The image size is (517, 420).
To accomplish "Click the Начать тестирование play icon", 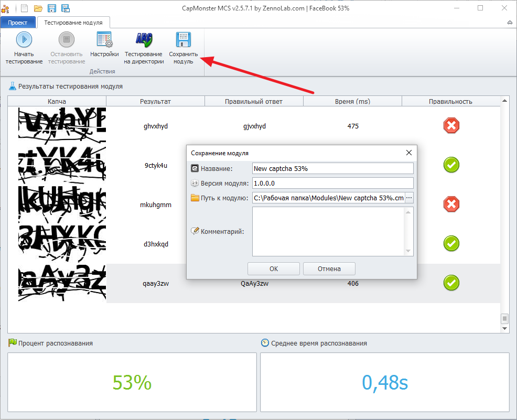I will [24, 40].
